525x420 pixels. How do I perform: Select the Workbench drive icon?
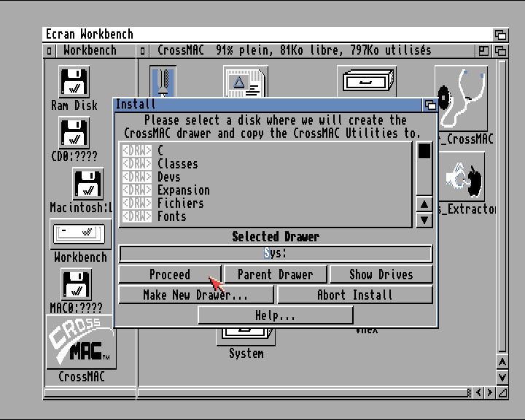pyautogui.click(x=80, y=234)
